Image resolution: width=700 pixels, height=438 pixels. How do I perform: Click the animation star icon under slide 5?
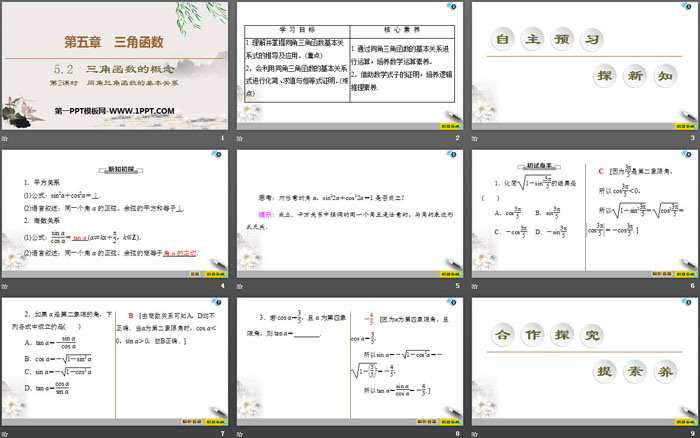tap(239, 285)
